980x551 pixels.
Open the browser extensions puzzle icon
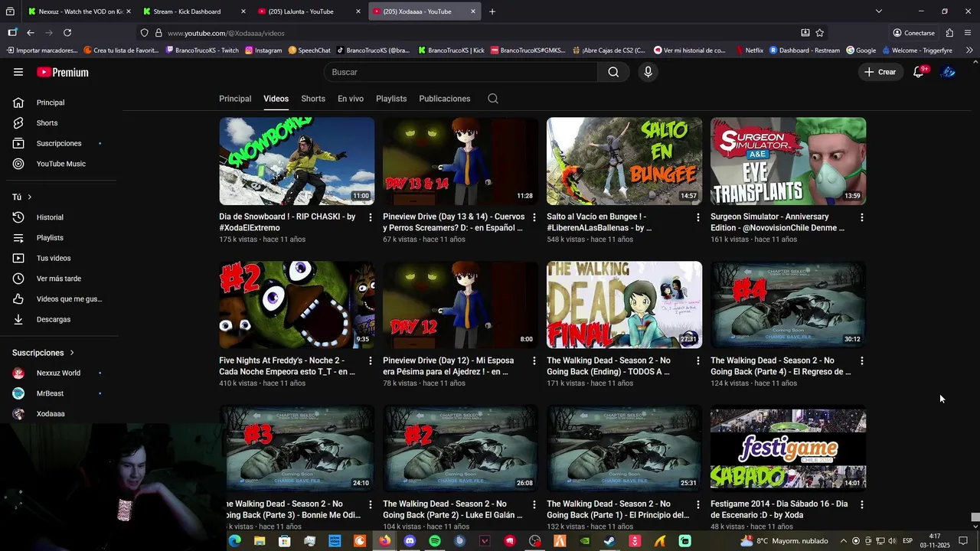tap(949, 33)
